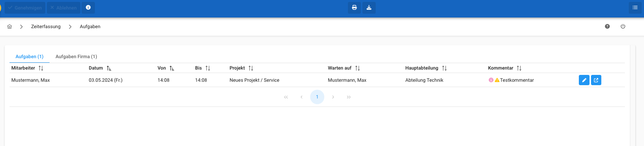This screenshot has width=644, height=146.
Task: Click the power logout icon
Action: coord(623,27)
